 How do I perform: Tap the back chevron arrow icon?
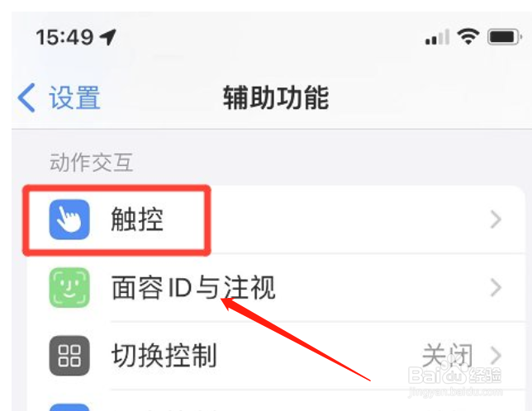click(26, 97)
